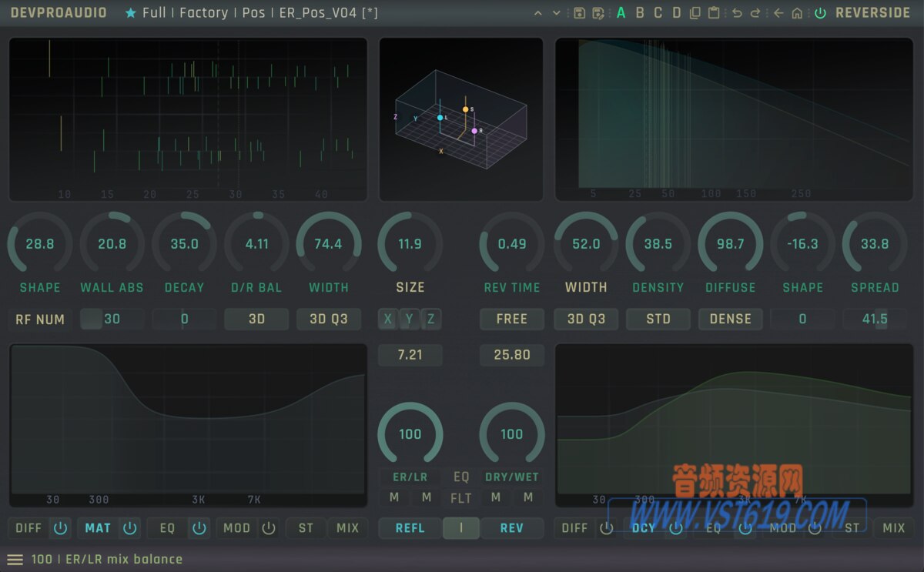This screenshot has height=572, width=924.
Task: Select the Z axis button under SIZE
Action: (x=431, y=319)
